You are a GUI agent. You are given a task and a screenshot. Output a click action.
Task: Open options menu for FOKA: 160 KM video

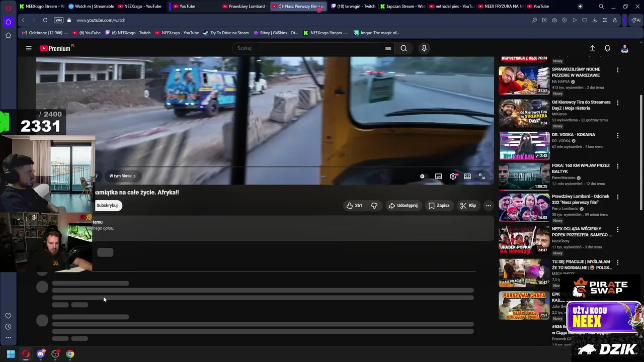[617, 166]
